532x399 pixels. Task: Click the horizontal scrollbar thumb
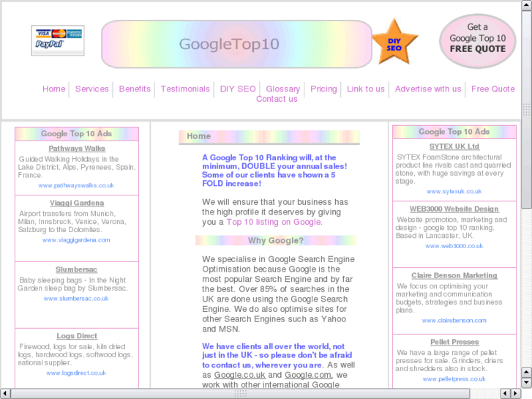click(240, 394)
